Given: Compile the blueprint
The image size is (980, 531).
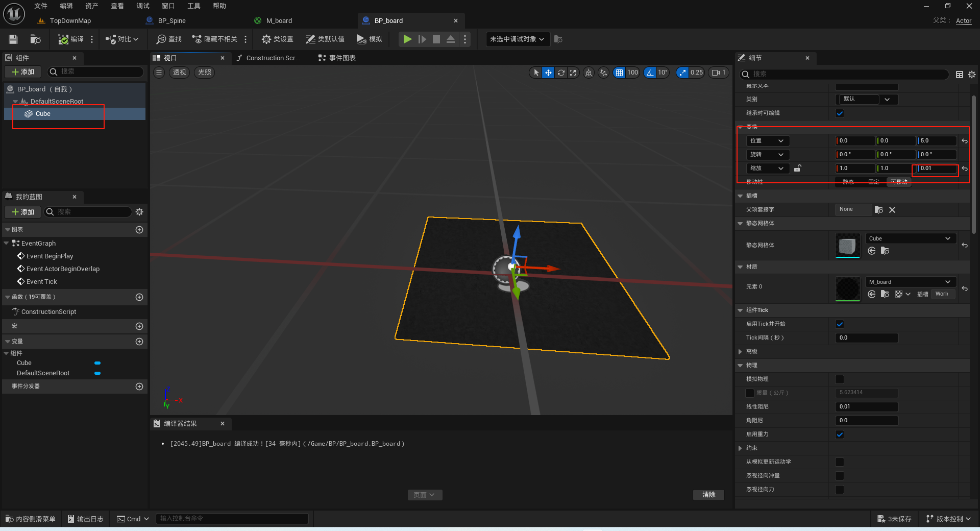Looking at the screenshot, I should (x=70, y=39).
